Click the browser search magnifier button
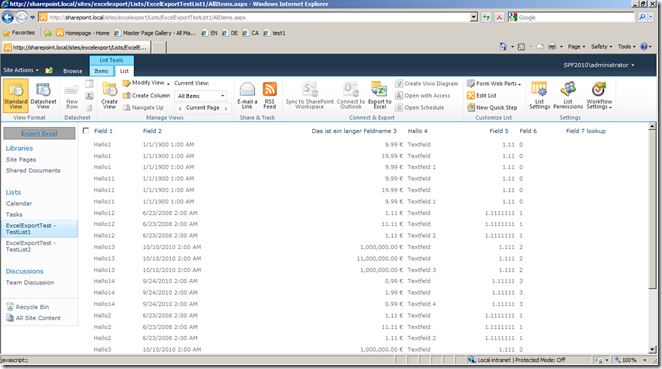 (x=642, y=17)
